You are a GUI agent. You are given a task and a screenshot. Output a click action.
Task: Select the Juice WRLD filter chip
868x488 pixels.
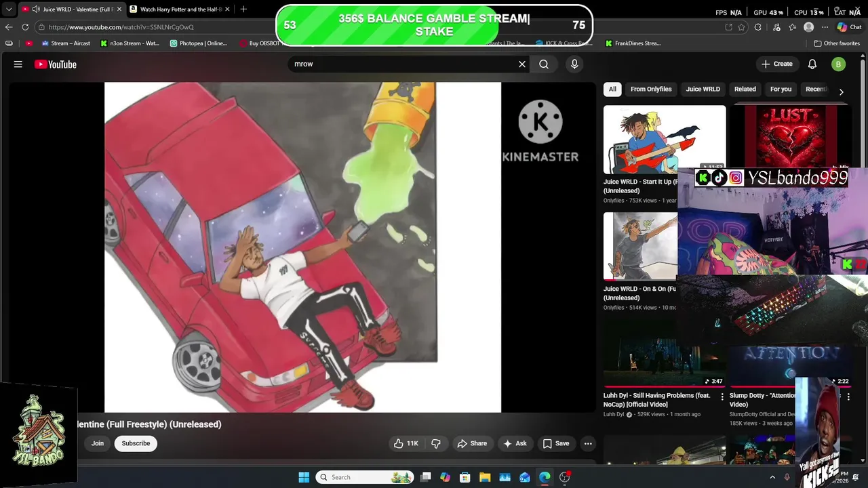pyautogui.click(x=703, y=89)
